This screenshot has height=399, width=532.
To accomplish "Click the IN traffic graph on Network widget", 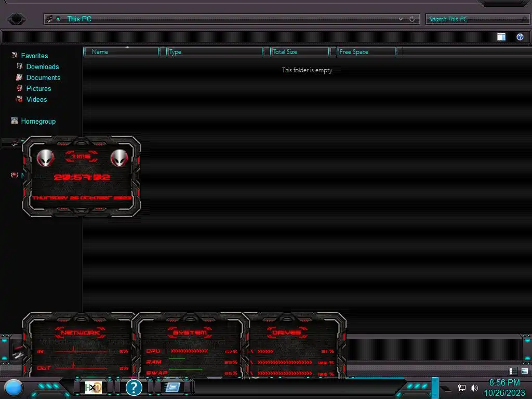I will (82, 351).
